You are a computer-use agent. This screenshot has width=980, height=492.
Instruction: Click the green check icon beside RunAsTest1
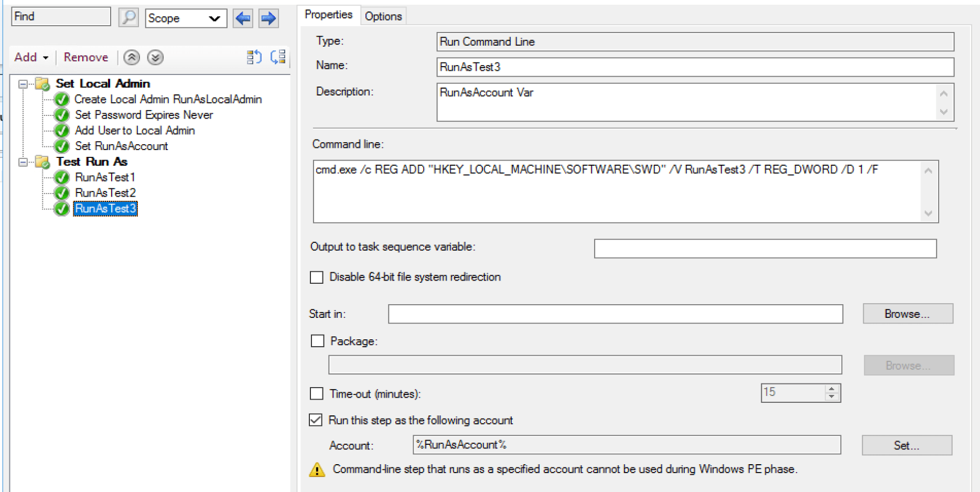62,177
